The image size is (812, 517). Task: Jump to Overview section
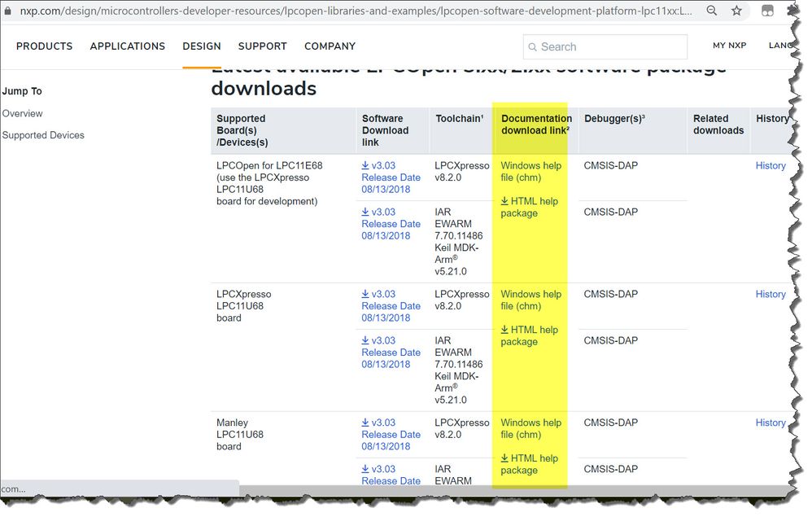click(x=22, y=113)
